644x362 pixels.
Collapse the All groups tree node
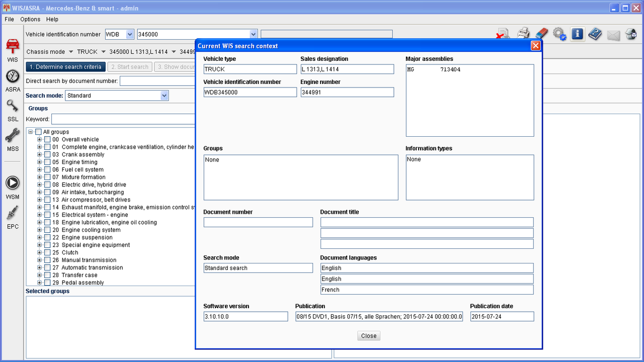coord(31,132)
